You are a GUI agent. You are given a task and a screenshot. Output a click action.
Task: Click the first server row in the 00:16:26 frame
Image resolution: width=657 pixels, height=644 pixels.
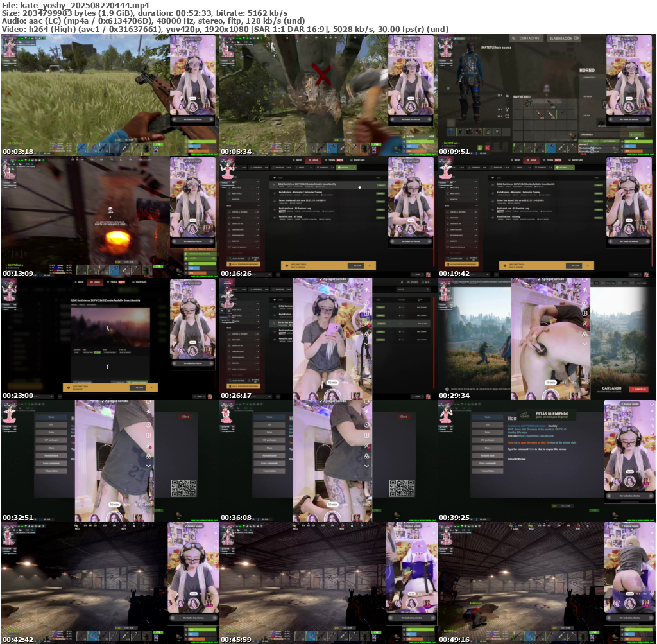click(329, 185)
